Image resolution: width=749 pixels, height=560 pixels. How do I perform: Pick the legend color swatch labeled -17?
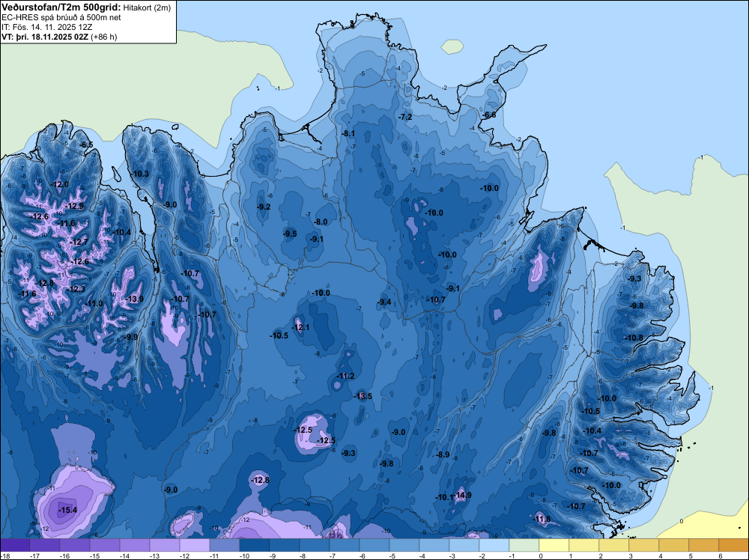click(45, 545)
